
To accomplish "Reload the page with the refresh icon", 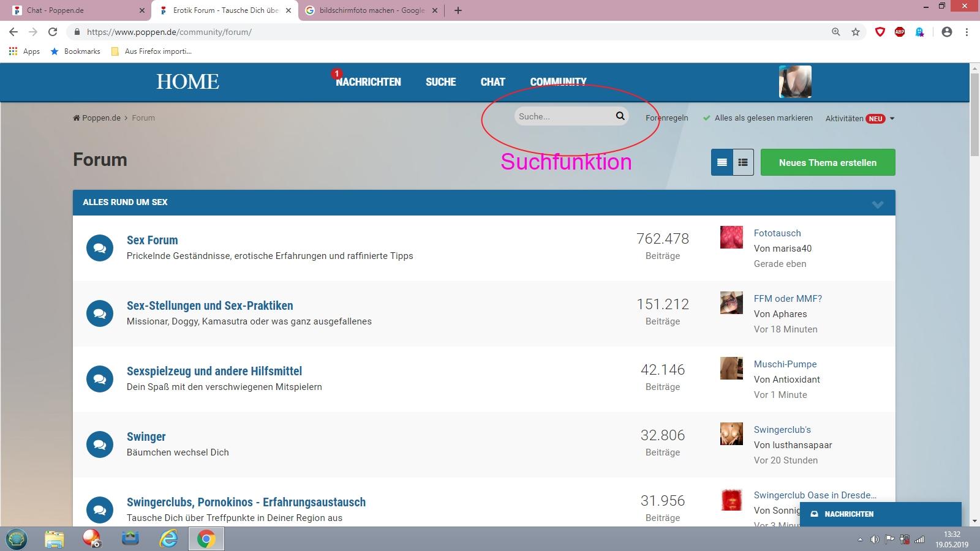I will [53, 32].
